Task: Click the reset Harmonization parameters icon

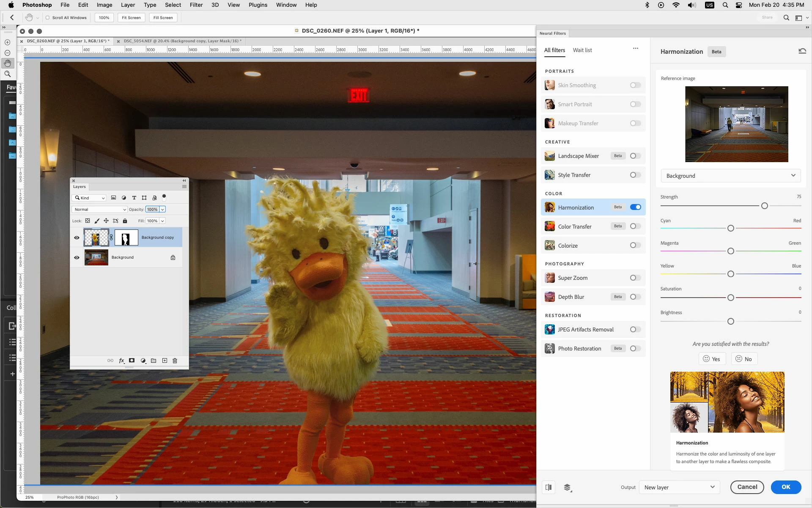Action: pyautogui.click(x=802, y=51)
